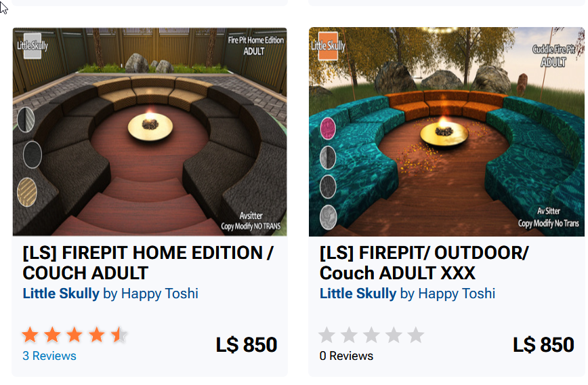Open the Fire Pit Home Edition product image
This screenshot has width=588, height=385.
150,131
